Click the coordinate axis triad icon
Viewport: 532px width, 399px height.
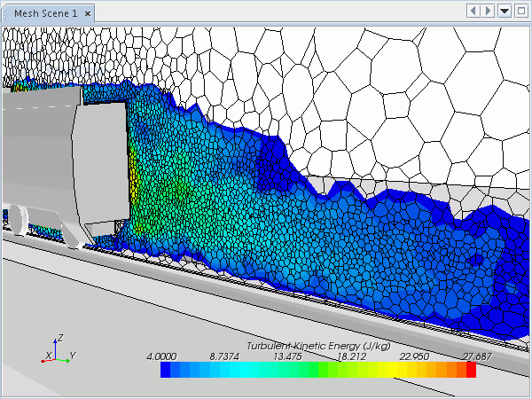(59, 351)
